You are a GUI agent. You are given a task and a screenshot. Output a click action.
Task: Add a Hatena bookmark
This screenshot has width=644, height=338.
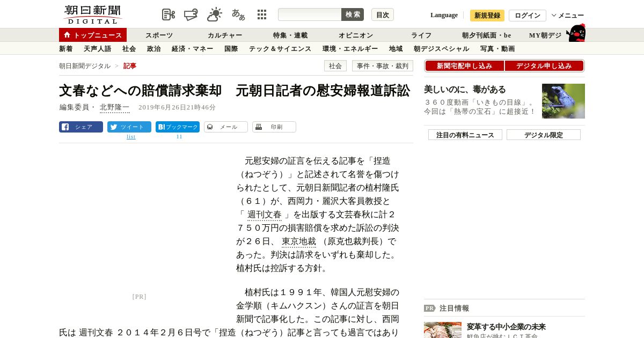pyautogui.click(x=178, y=127)
